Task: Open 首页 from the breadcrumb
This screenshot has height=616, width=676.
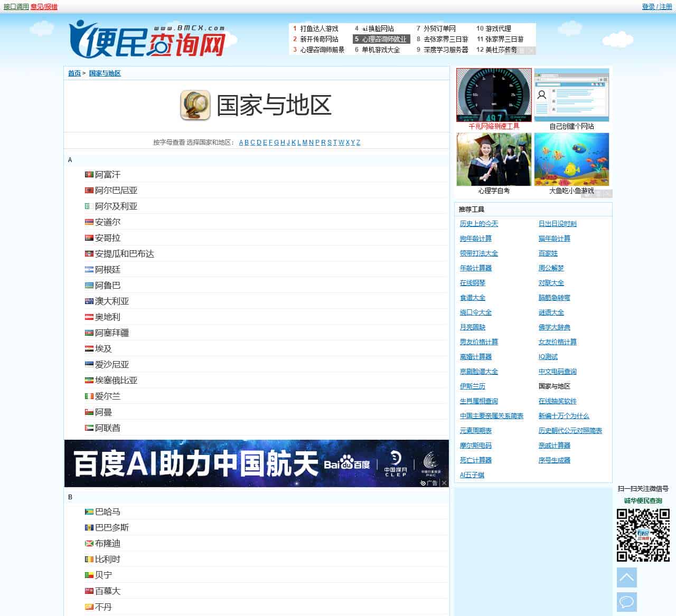Action: [74, 73]
